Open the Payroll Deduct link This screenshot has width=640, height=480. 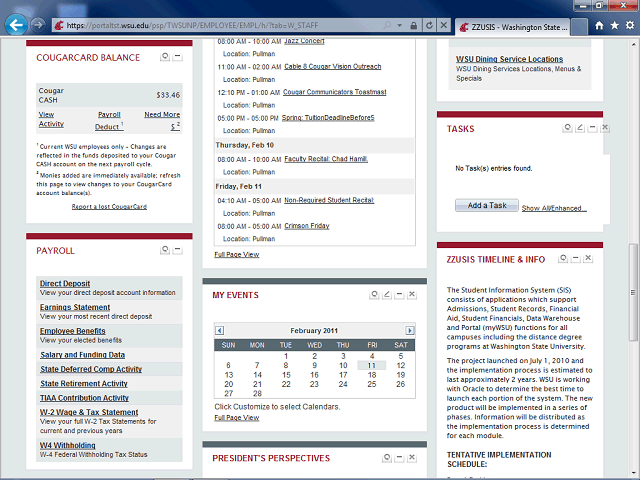pos(109,121)
